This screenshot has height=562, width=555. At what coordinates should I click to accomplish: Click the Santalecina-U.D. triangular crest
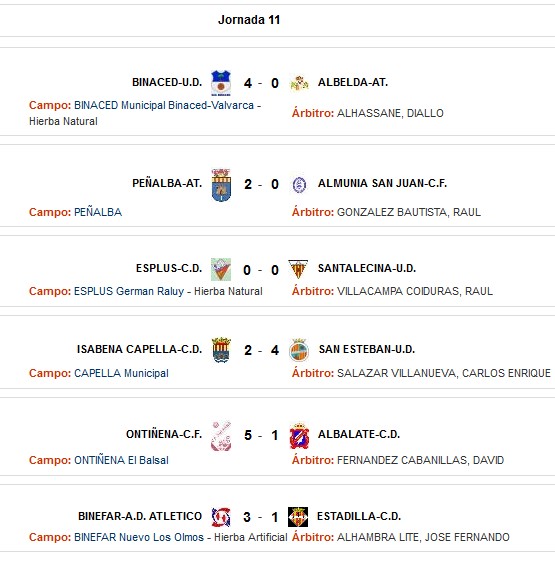point(298,269)
